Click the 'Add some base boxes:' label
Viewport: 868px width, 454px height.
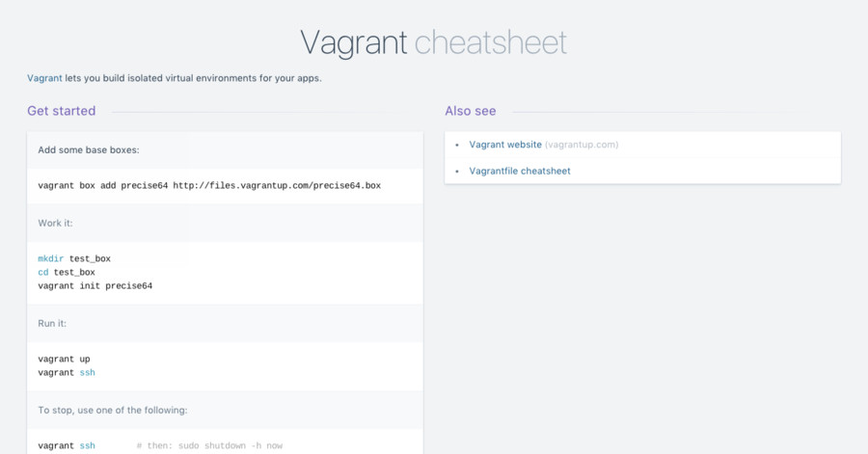click(89, 150)
